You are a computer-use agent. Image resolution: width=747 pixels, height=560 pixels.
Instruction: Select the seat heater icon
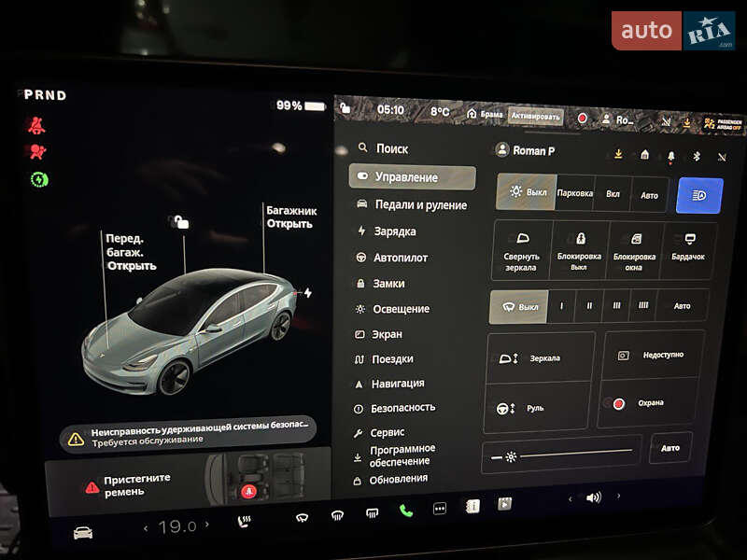[241, 518]
